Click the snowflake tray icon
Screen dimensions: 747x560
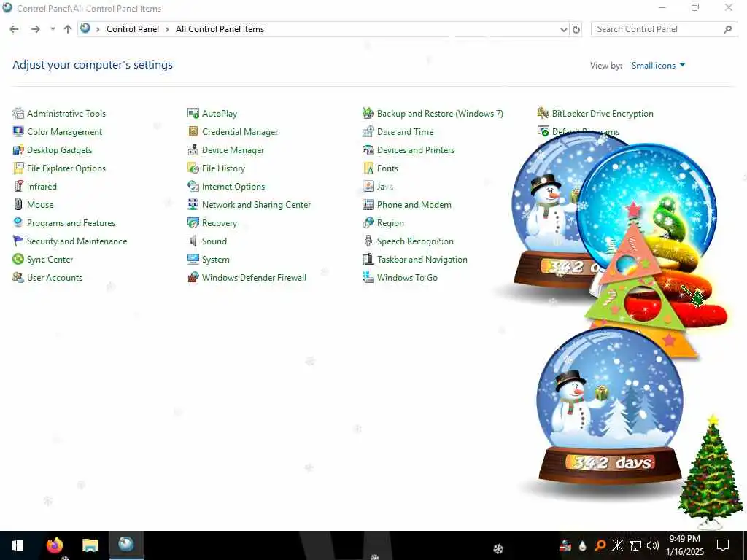point(617,545)
